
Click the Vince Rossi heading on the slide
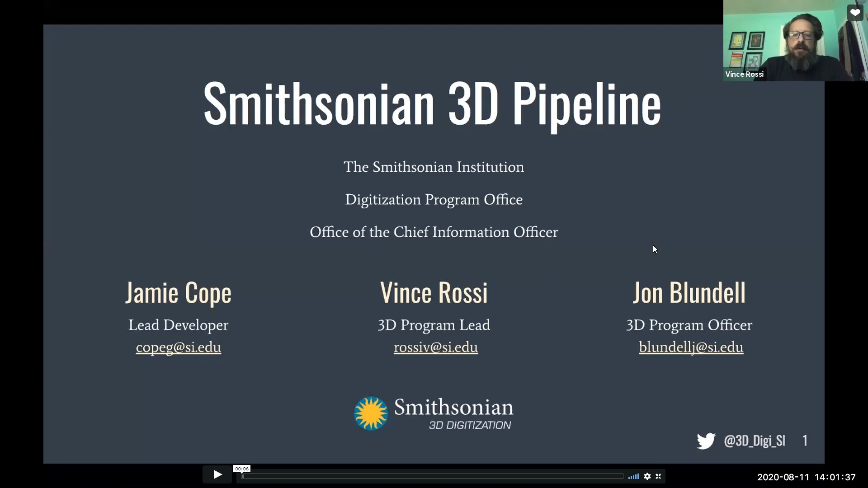point(434,293)
